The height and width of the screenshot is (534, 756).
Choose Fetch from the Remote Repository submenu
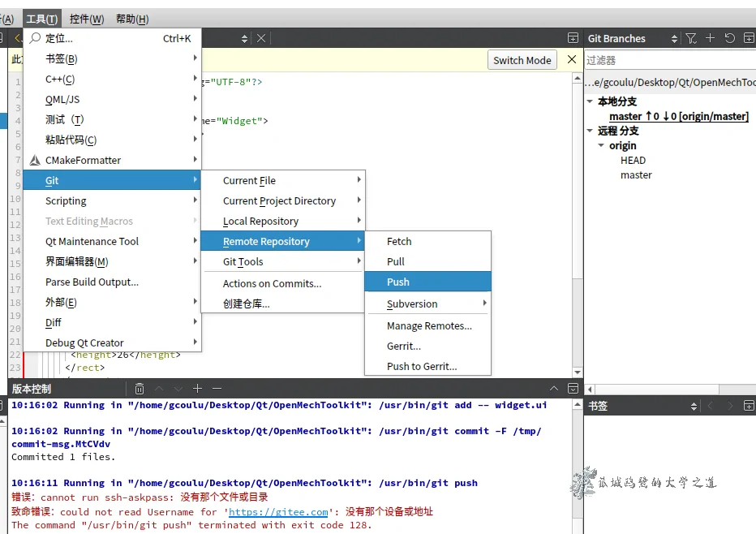coord(399,241)
